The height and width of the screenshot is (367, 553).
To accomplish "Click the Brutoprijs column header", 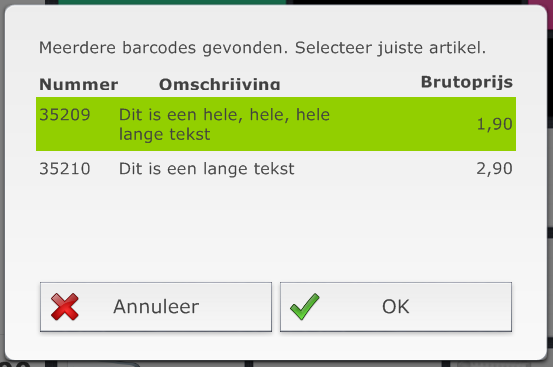I will point(467,82).
